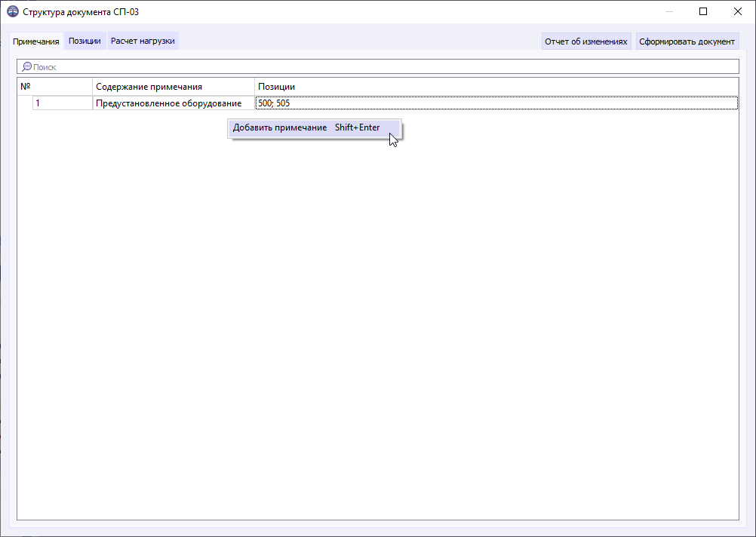Click the search magnifier icon in the Поиск field

pos(25,66)
